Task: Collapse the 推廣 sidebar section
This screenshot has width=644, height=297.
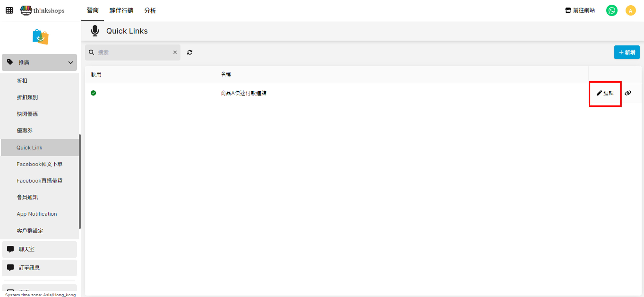Action: pyautogui.click(x=39, y=62)
